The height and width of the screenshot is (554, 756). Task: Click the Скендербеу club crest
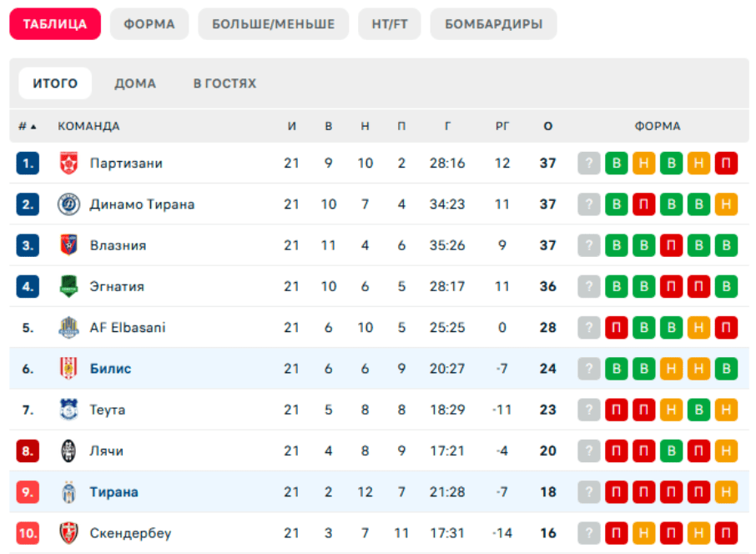click(68, 533)
